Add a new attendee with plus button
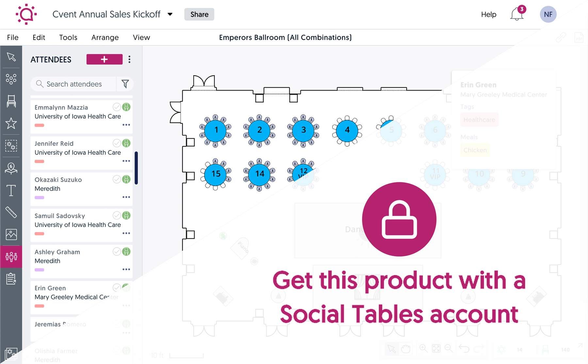This screenshot has height=364, width=588. click(105, 59)
